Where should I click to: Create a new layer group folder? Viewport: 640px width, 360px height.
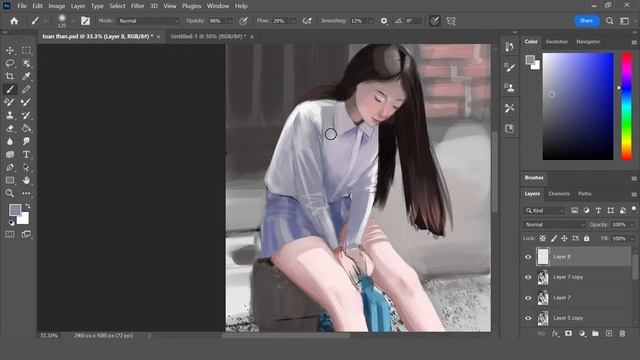(595, 333)
